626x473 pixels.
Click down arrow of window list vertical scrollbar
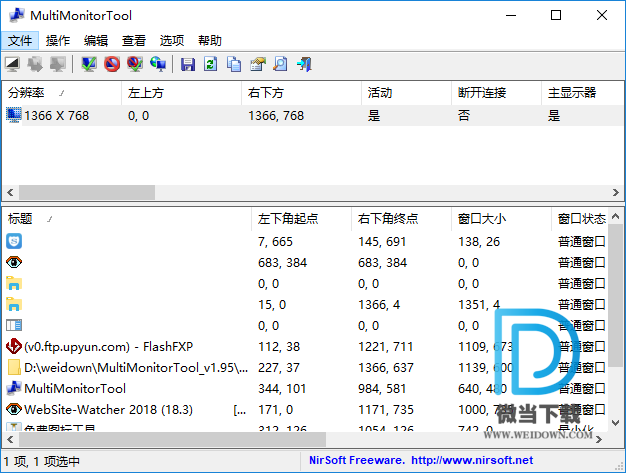click(x=615, y=422)
